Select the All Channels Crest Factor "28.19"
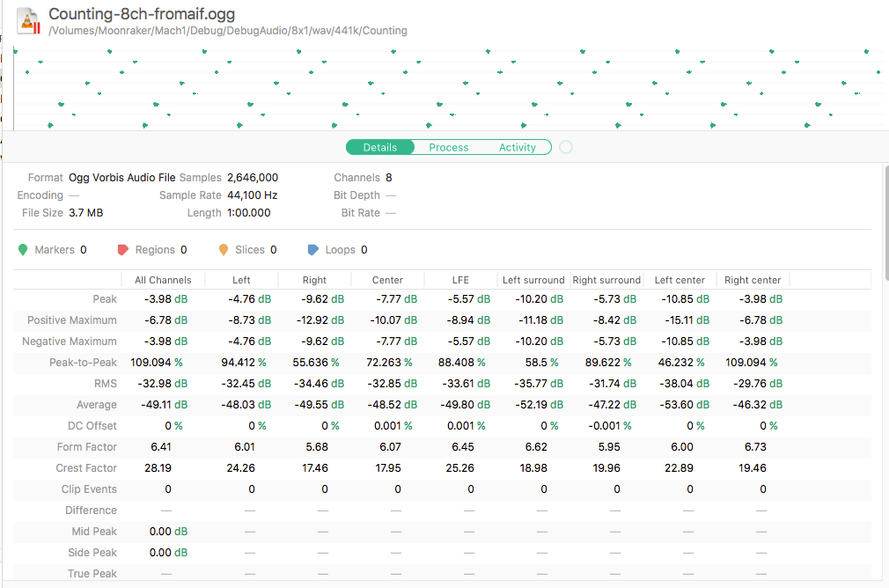 [158, 468]
